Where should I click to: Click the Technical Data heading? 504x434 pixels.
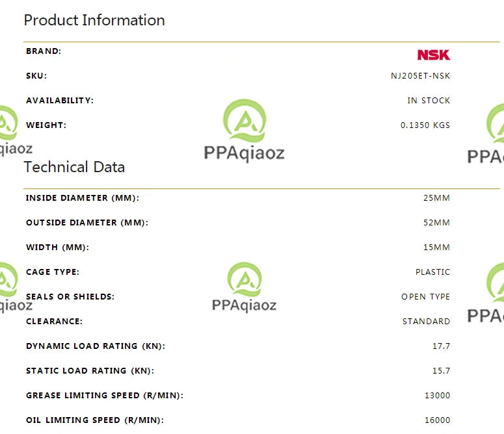pos(74,167)
